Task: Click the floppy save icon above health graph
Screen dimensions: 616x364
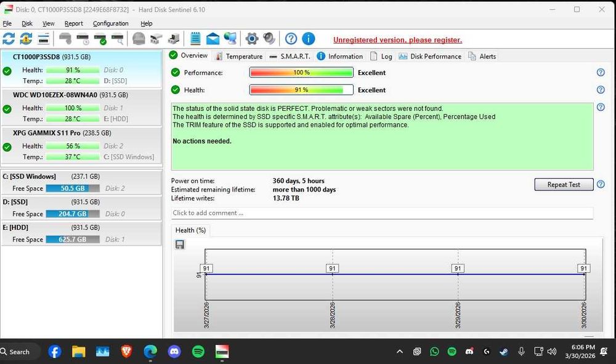Action: coord(180,245)
